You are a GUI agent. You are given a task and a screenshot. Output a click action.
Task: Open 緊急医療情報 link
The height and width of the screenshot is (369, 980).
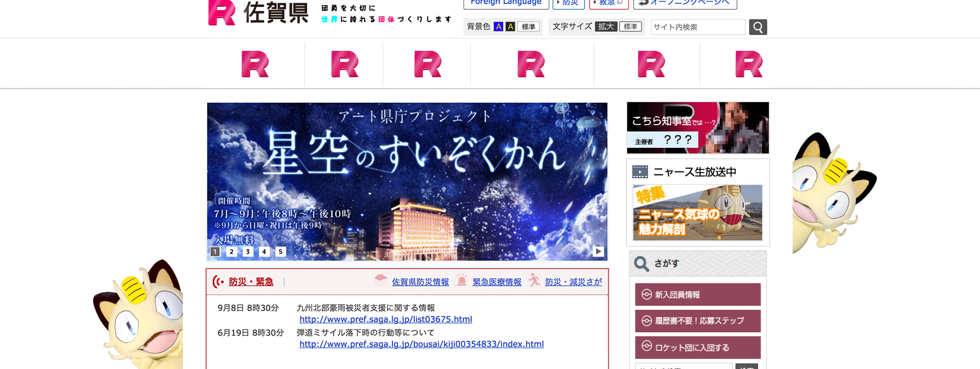click(x=497, y=282)
